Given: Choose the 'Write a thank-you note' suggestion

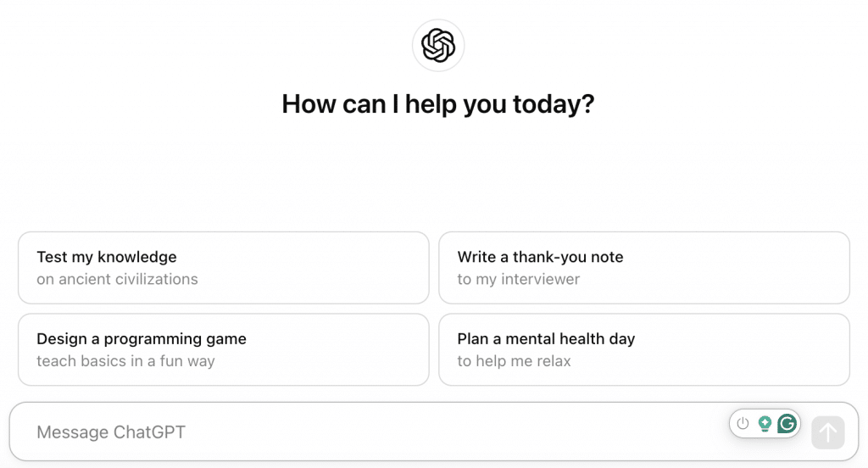Looking at the screenshot, I should (643, 267).
